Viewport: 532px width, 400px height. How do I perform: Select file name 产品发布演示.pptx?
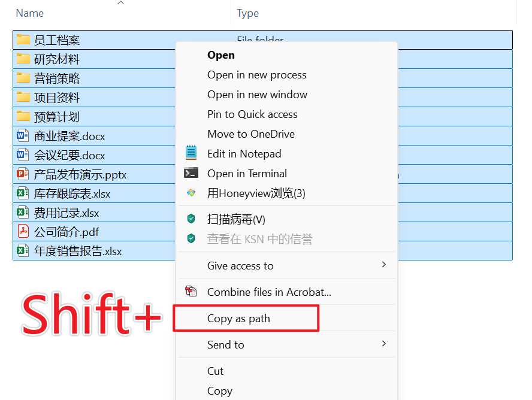pyautogui.click(x=80, y=174)
